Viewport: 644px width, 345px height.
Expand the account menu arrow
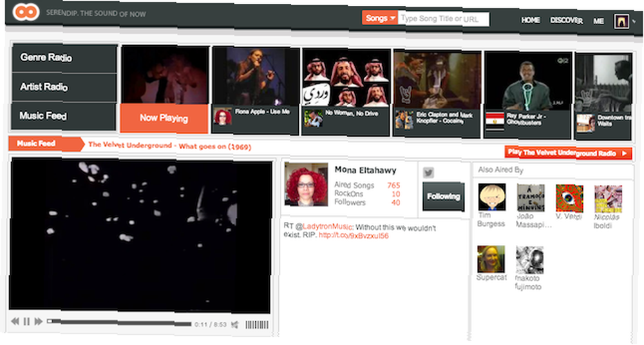(635, 22)
